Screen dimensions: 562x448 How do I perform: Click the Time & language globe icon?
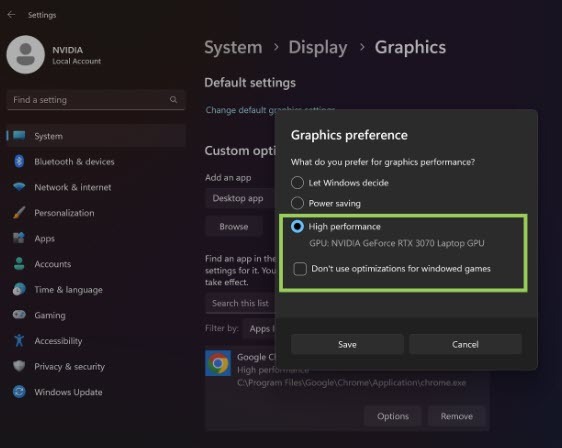point(19,289)
